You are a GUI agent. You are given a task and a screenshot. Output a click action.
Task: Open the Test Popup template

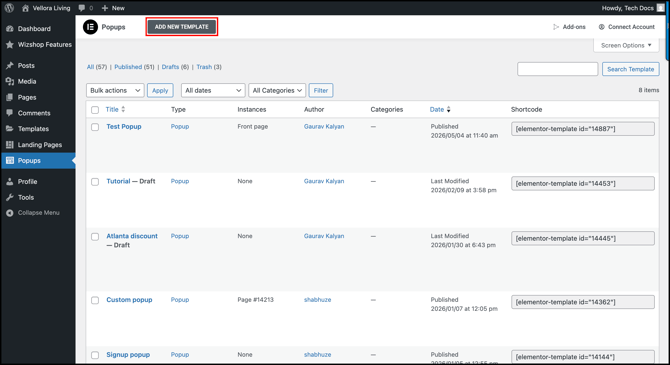[123, 127]
